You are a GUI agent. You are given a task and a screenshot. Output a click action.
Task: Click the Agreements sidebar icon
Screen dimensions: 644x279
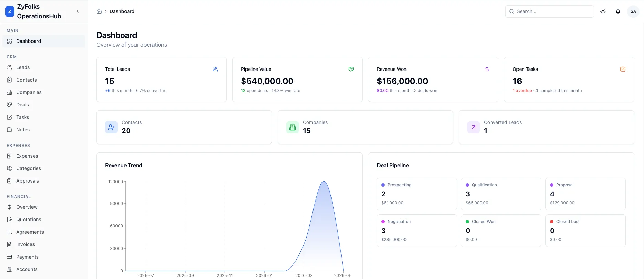[9, 232]
